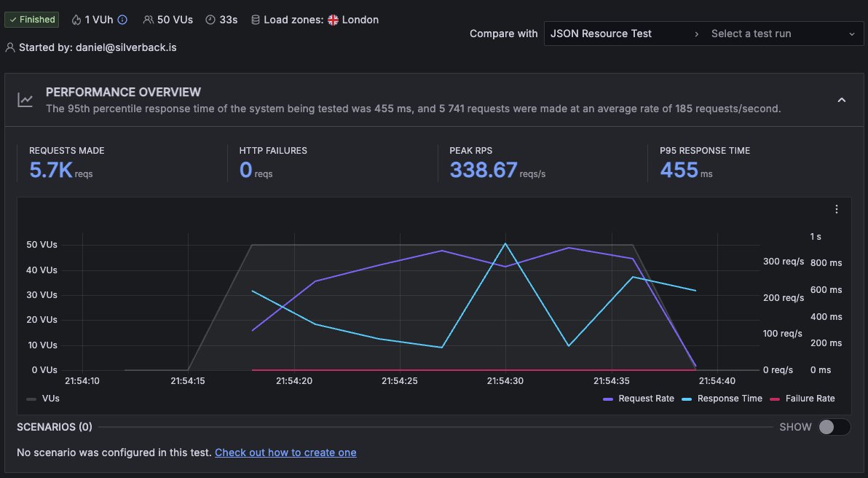Viewport: 868px width, 478px height.
Task: Click the 800 ms axis label
Action: pyautogui.click(x=826, y=263)
